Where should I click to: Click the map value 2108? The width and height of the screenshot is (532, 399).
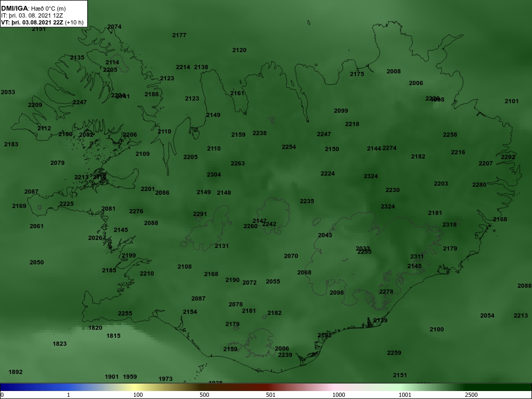(x=185, y=267)
